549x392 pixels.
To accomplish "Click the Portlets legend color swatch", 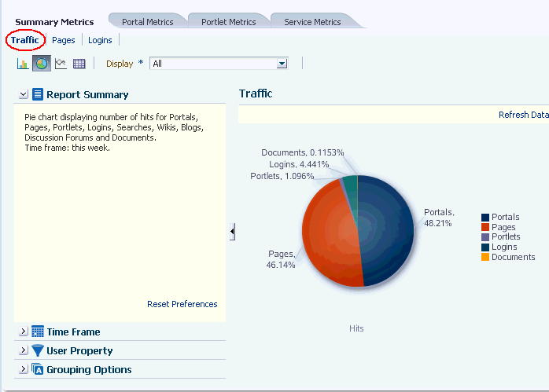I will click(485, 237).
